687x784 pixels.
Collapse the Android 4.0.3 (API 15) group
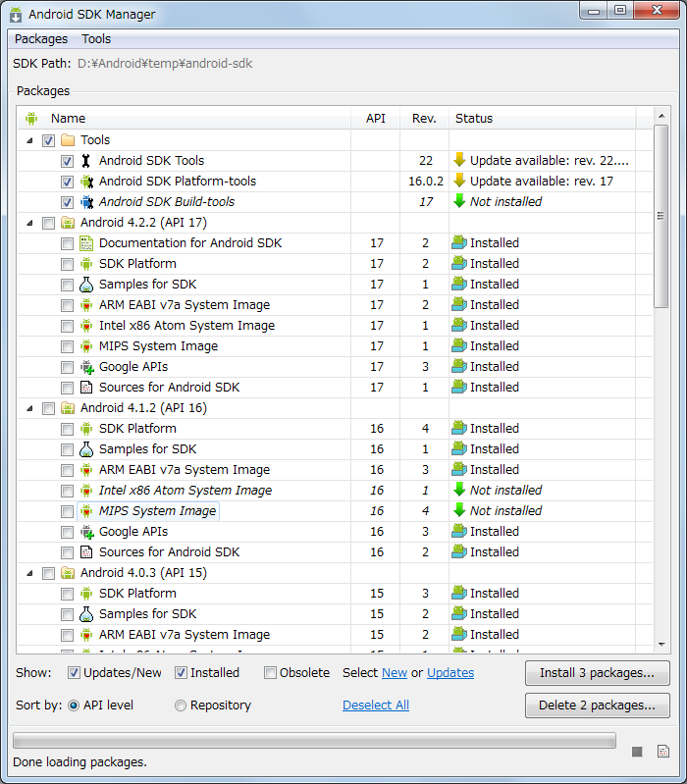pos(29,573)
